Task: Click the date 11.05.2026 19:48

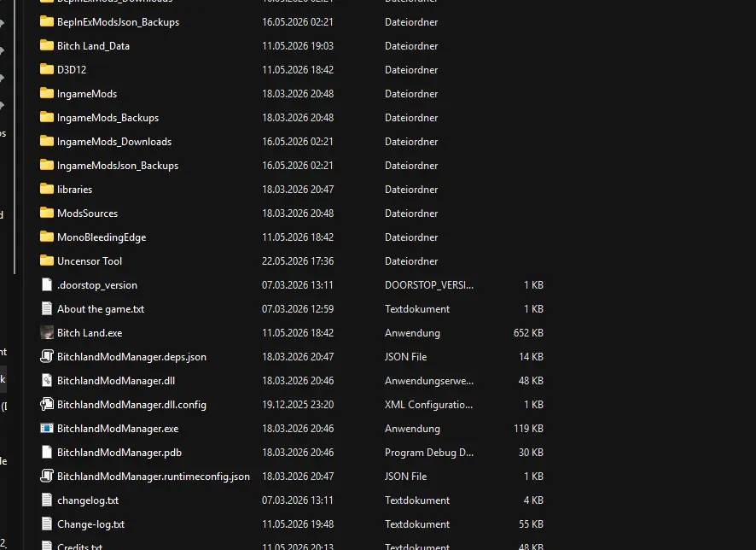Action: [x=298, y=524]
